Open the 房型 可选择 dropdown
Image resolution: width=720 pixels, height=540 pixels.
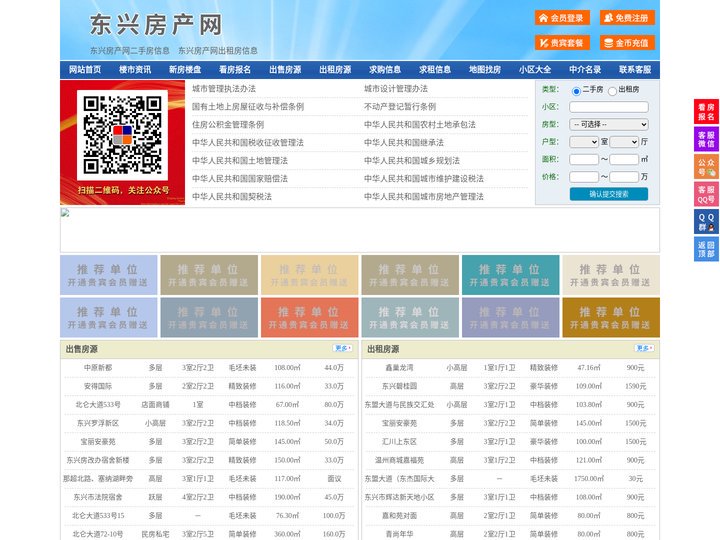609,124
